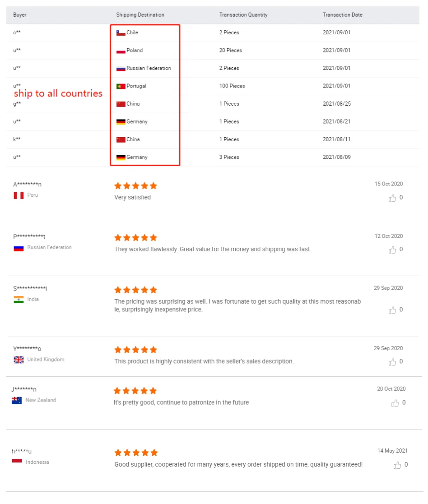Click thumbs-up on New Zealand review

click(x=395, y=403)
